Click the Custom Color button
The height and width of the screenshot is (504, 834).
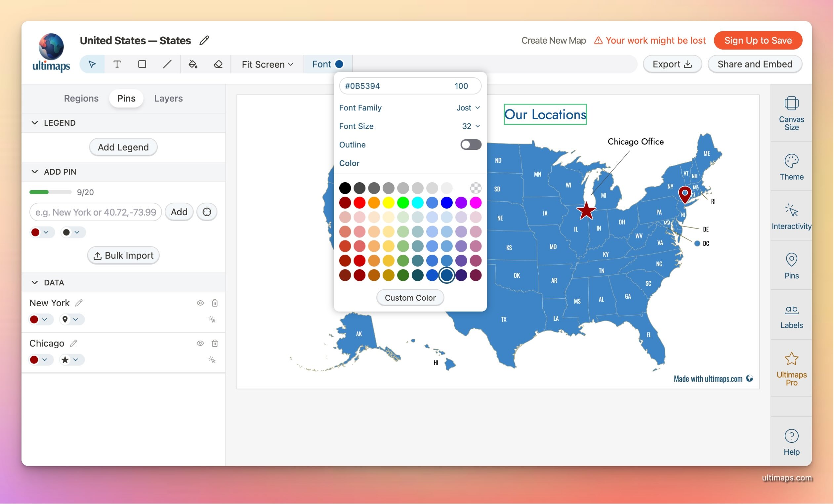click(410, 298)
